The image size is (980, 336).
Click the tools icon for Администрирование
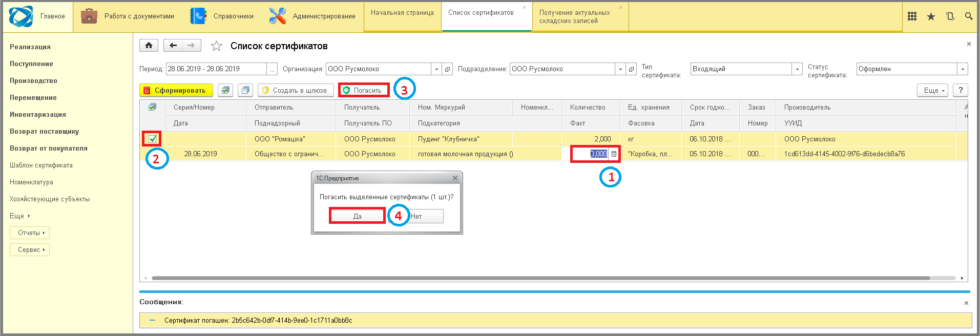click(277, 16)
